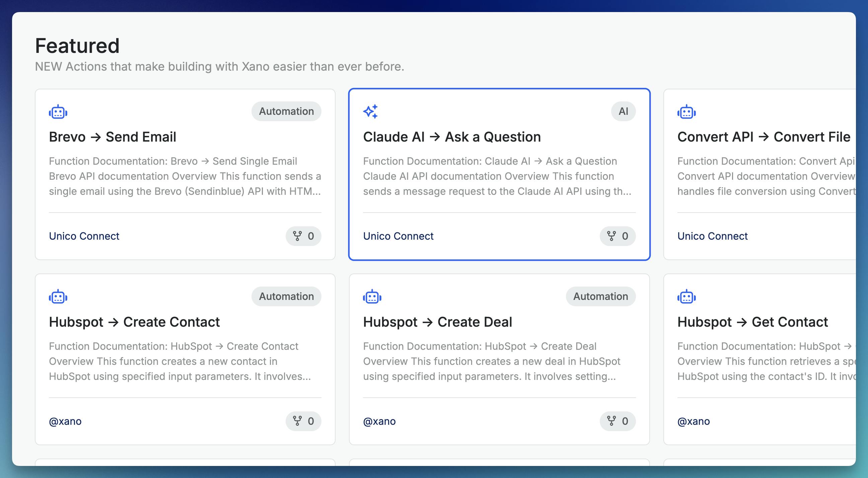
Task: Open @xano author link on Hubspot Get Contact card
Action: point(694,421)
